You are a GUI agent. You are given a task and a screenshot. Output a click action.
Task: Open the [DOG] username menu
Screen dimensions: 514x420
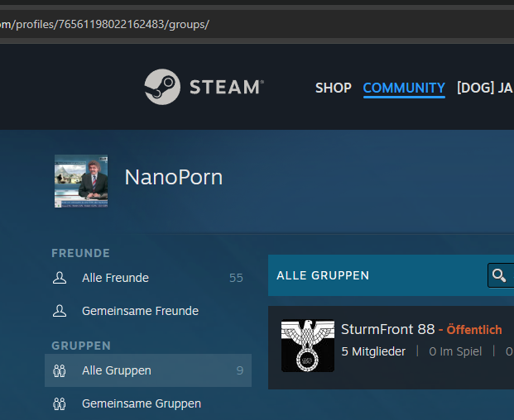485,88
